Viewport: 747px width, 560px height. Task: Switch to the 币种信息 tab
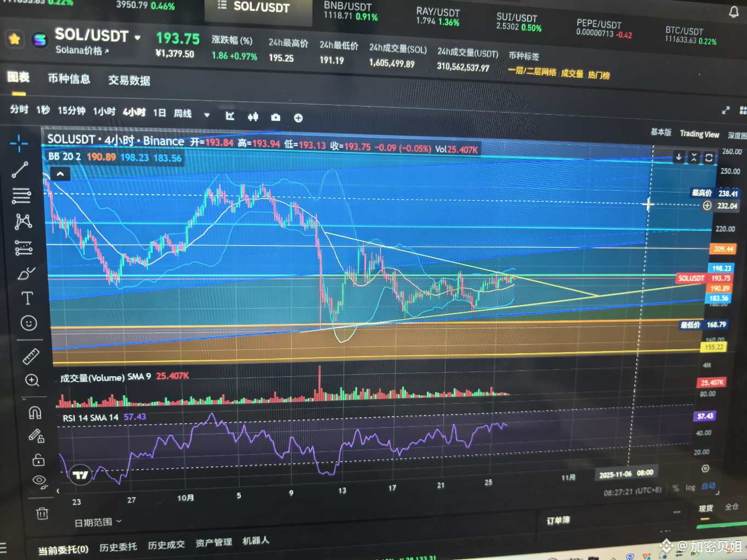(x=69, y=79)
